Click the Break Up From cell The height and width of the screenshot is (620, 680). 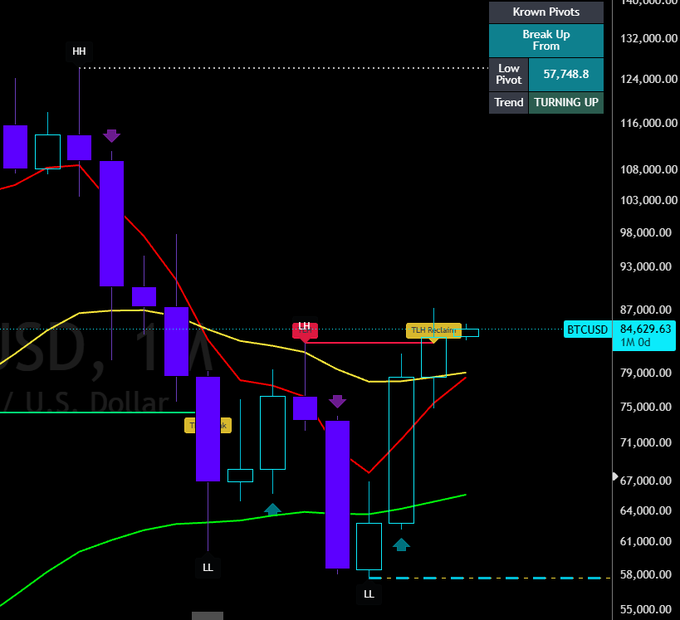(546, 40)
